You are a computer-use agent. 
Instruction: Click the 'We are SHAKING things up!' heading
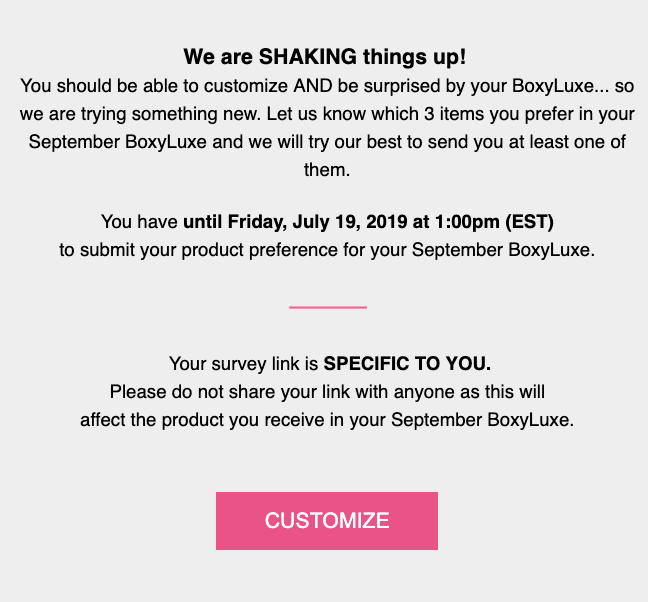point(325,57)
